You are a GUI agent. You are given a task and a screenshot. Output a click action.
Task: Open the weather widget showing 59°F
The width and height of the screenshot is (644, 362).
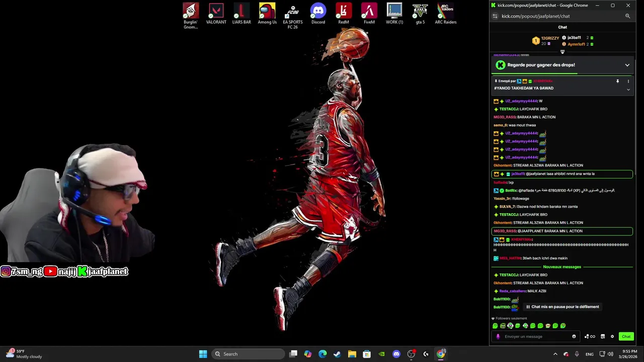pyautogui.click(x=23, y=354)
